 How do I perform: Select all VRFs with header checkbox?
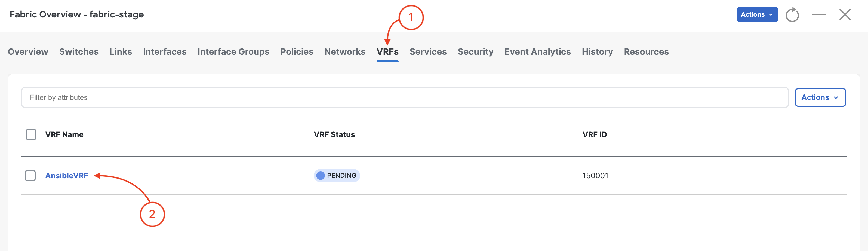tap(31, 134)
